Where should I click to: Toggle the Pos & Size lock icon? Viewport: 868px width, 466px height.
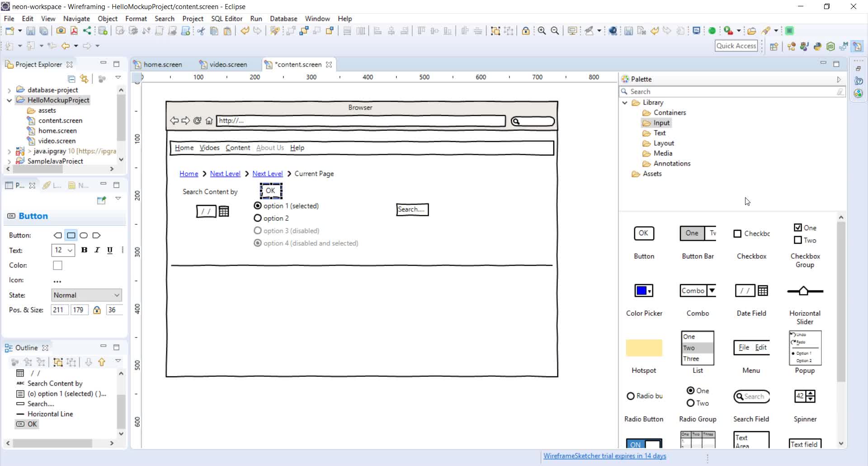point(97,309)
